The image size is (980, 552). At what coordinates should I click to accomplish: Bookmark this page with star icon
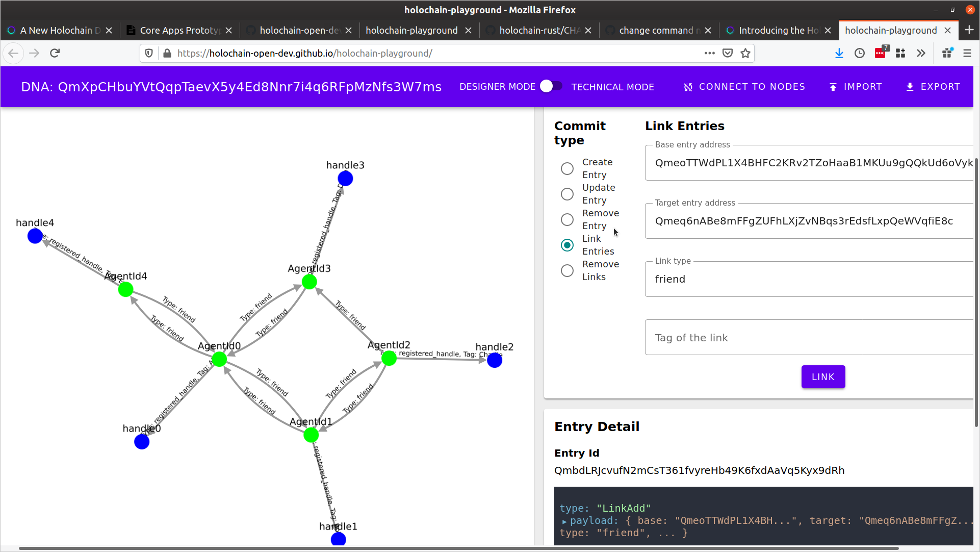pyautogui.click(x=745, y=53)
